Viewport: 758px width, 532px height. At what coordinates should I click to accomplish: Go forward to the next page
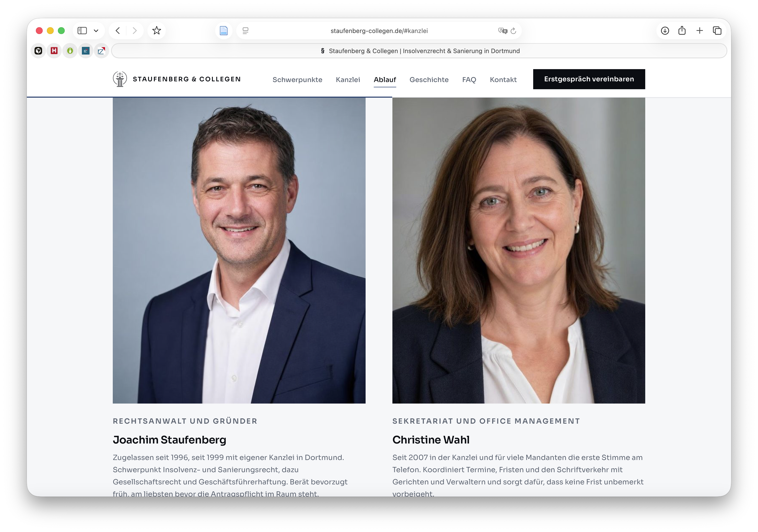click(x=134, y=31)
